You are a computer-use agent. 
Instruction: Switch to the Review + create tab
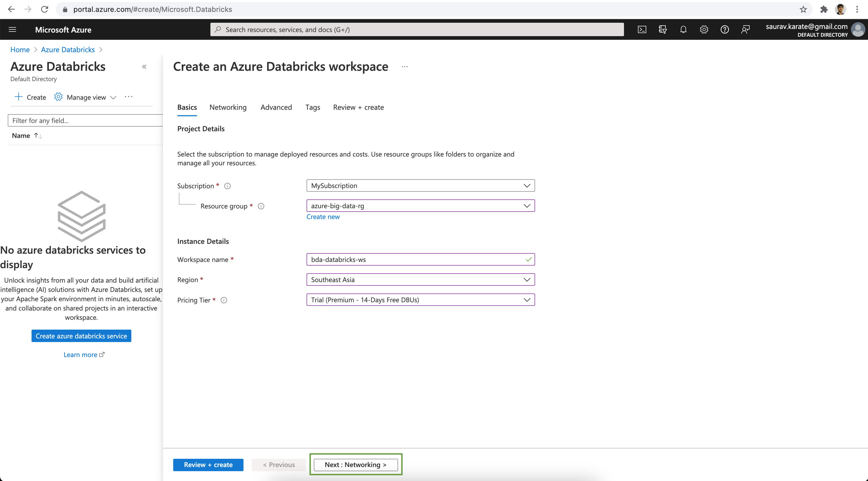coord(359,107)
